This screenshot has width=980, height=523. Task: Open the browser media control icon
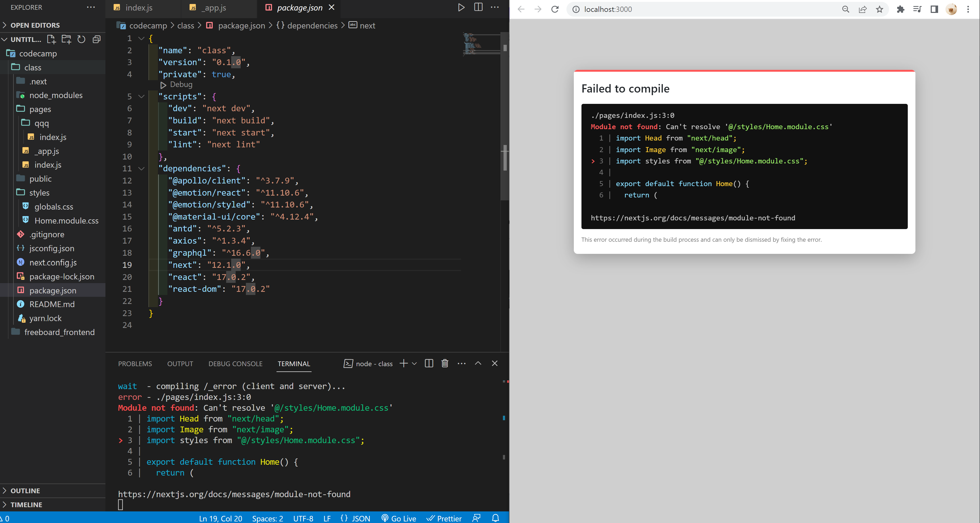coord(917,9)
